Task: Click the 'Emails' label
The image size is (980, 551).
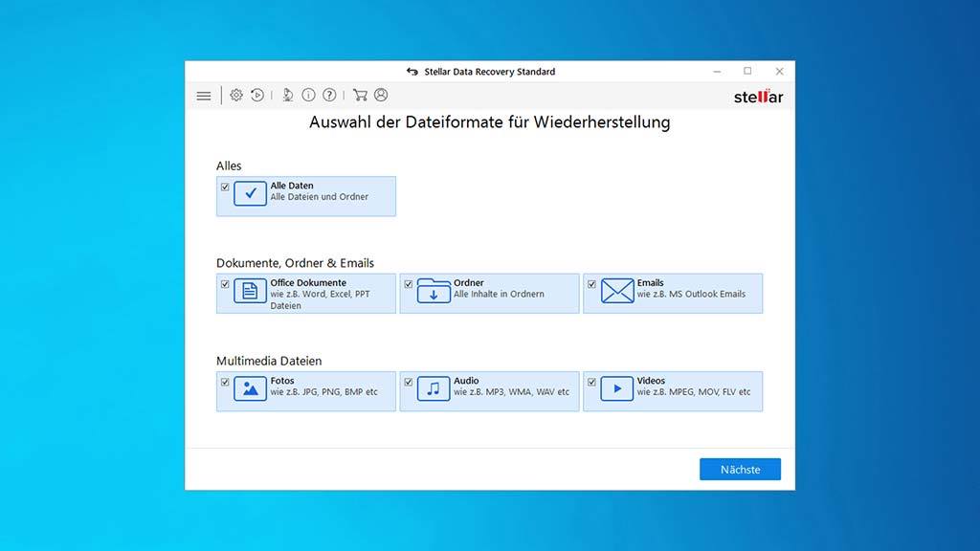Action: (x=650, y=283)
